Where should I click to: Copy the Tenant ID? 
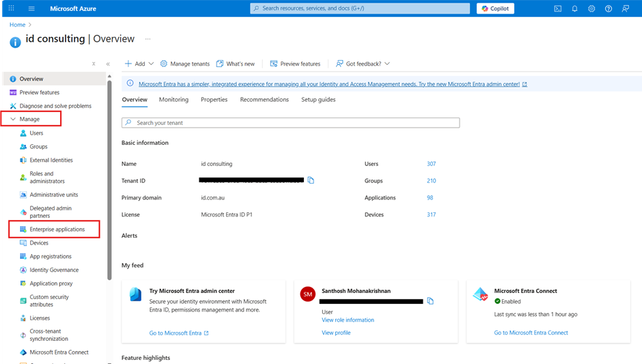pos(311,180)
